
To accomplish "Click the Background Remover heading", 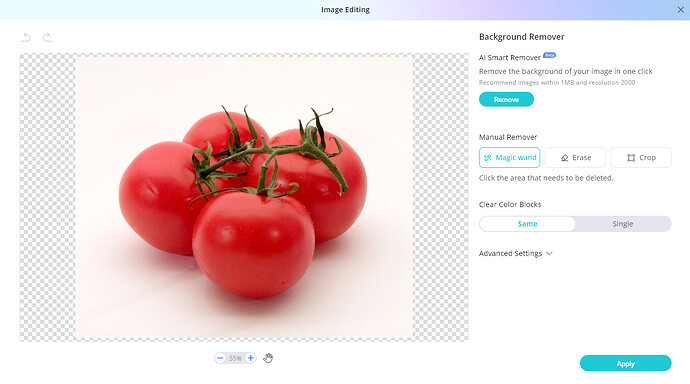I will click(x=521, y=37).
